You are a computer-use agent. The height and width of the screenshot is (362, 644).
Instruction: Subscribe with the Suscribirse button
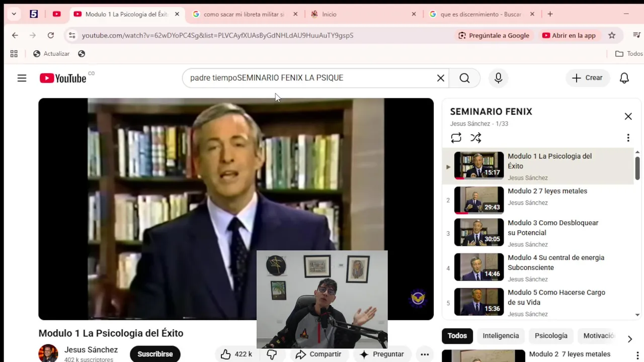155,354
